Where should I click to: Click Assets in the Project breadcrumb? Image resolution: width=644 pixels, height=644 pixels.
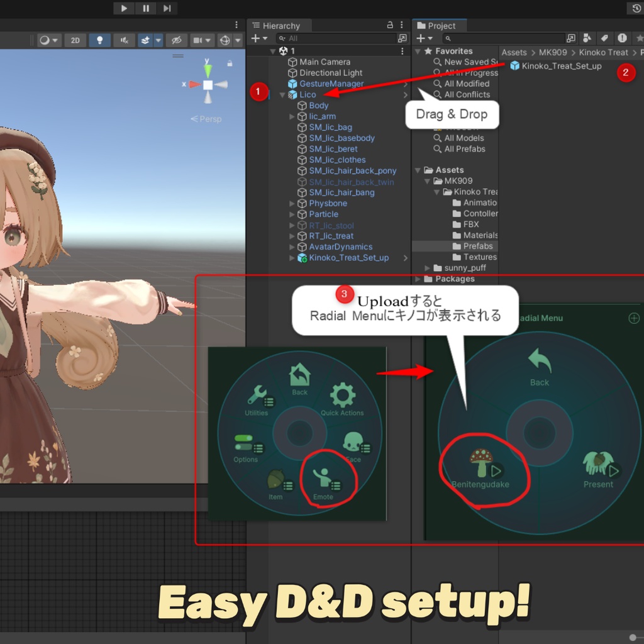point(514,53)
